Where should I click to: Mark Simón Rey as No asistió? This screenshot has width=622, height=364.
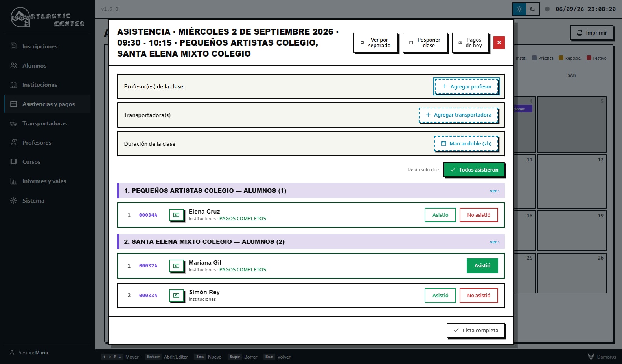(479, 295)
